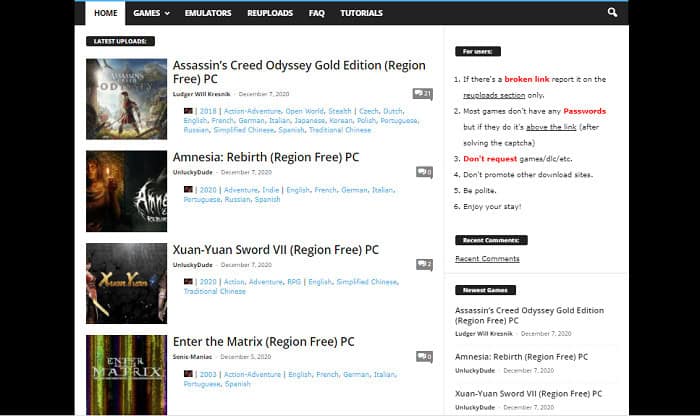The height and width of the screenshot is (416, 700).
Task: Open Assassin's Creed Odyssey in Newest Games sidebar
Action: (529, 315)
